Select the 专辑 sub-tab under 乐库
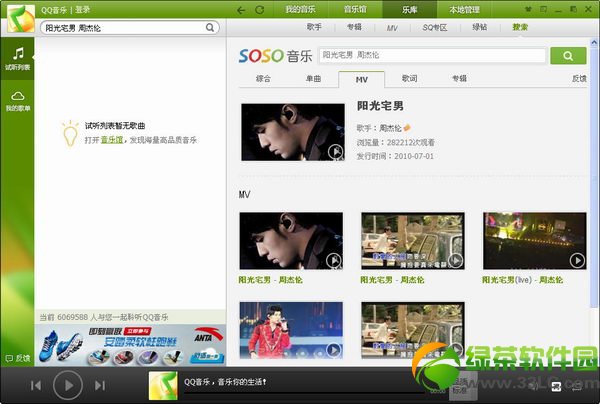This screenshot has width=600, height=404. (x=354, y=27)
